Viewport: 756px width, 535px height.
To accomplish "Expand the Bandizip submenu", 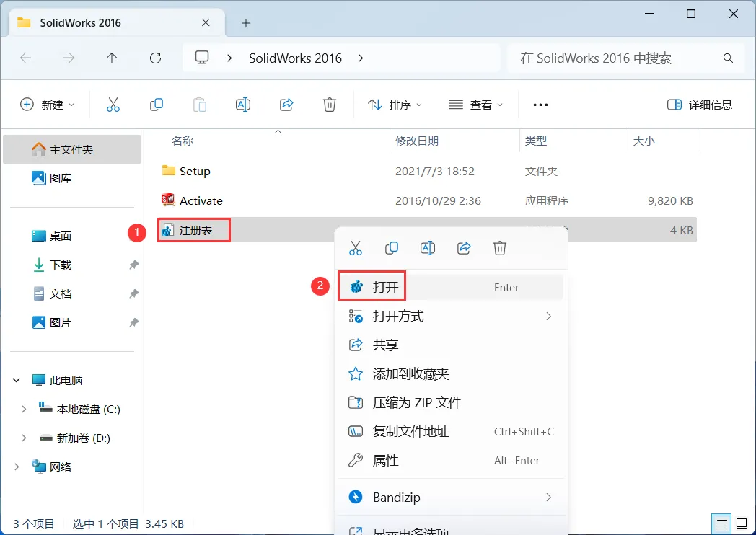I will (452, 497).
